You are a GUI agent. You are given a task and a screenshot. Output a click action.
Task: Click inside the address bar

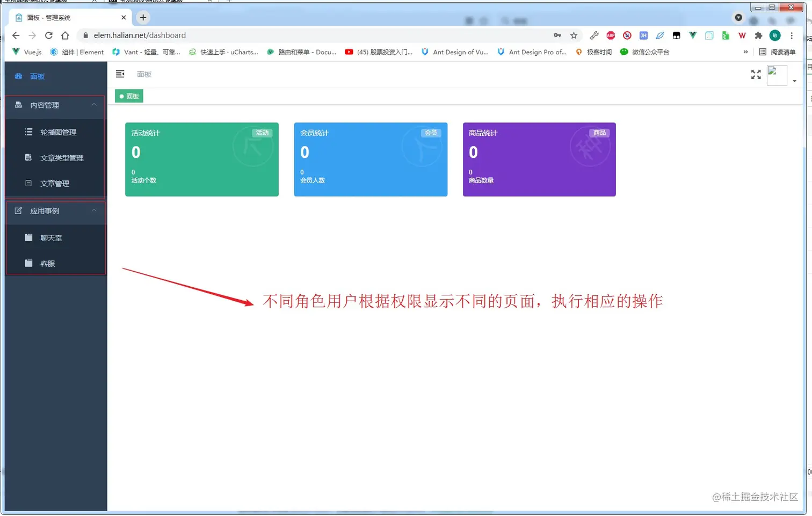point(215,35)
